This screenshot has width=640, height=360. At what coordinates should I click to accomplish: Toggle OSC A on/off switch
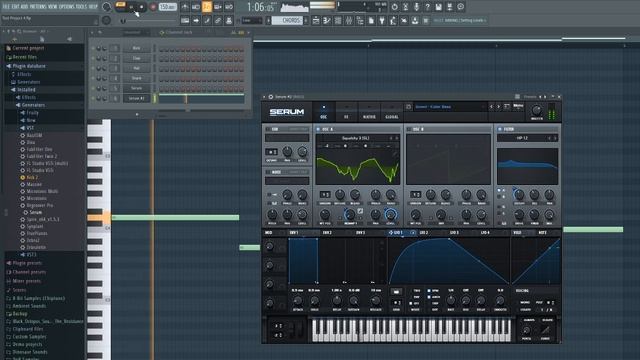318,129
